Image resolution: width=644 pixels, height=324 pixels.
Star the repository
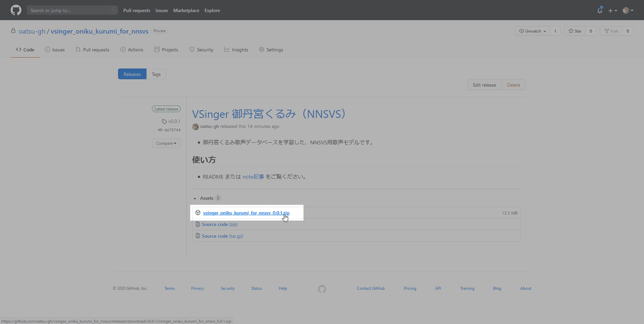pos(574,31)
